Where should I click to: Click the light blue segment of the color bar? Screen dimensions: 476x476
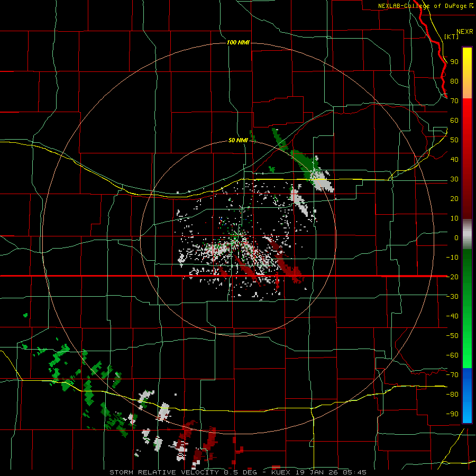point(467,410)
